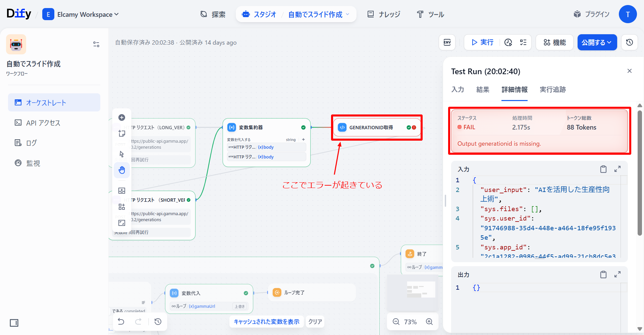The width and height of the screenshot is (644, 335).
Task: Switch to the 実行追跡 tab
Action: 552,90
